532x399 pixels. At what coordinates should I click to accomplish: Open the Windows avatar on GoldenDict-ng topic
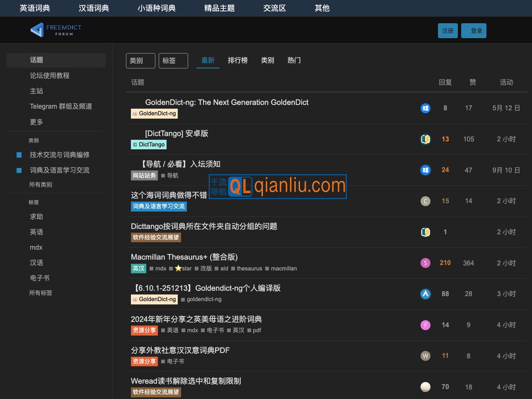point(425,108)
